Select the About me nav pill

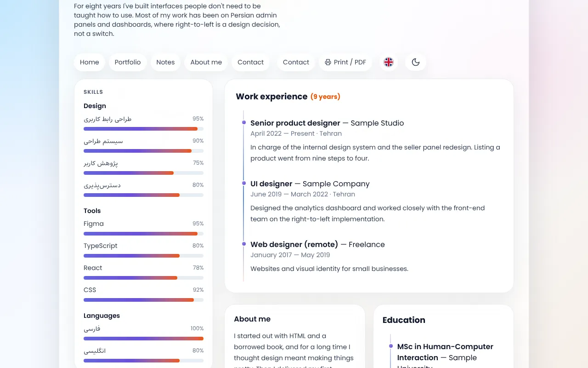coord(206,62)
